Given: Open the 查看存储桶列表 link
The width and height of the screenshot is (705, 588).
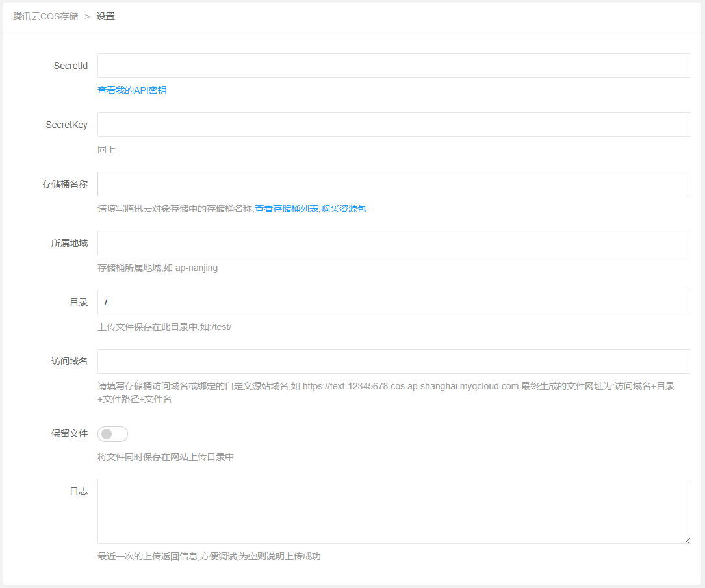Looking at the screenshot, I should [x=287, y=209].
